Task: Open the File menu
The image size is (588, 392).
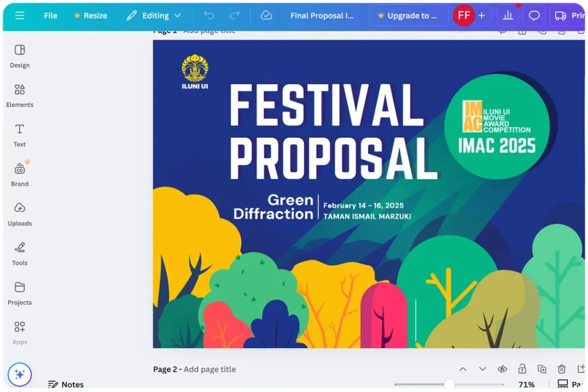Action: (51, 15)
